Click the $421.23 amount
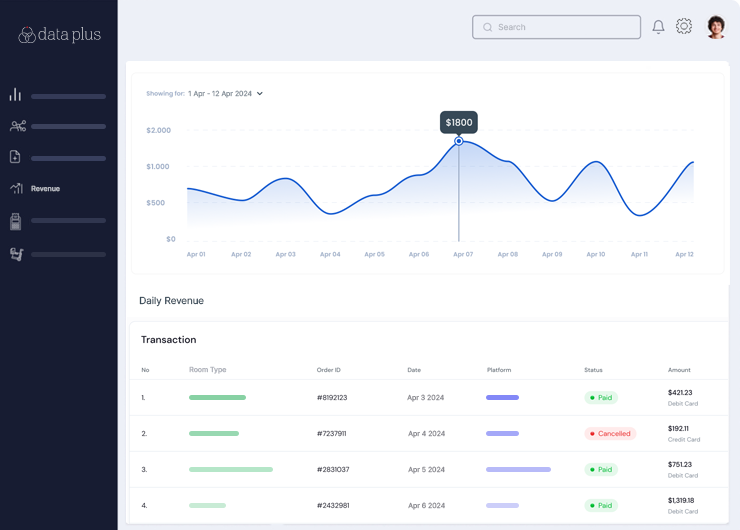 pyautogui.click(x=680, y=393)
